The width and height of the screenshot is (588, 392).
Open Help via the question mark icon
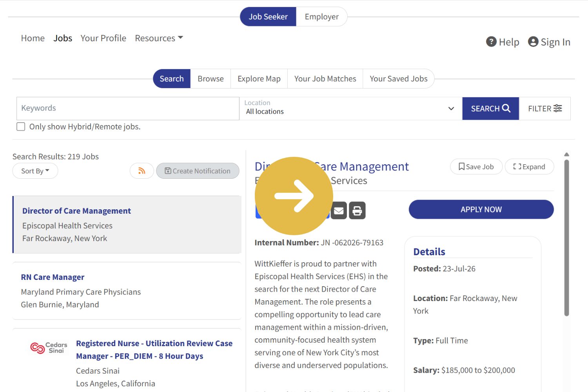click(491, 42)
